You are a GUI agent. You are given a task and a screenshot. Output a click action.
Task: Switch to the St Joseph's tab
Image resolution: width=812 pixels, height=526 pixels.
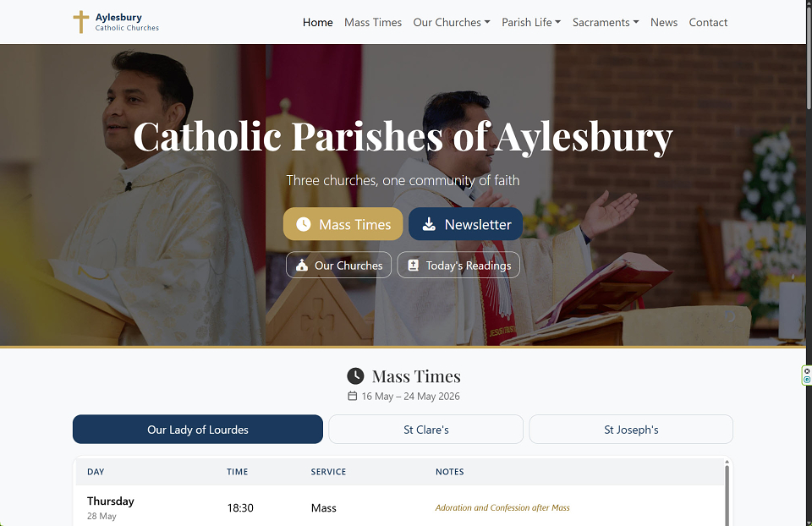click(631, 430)
